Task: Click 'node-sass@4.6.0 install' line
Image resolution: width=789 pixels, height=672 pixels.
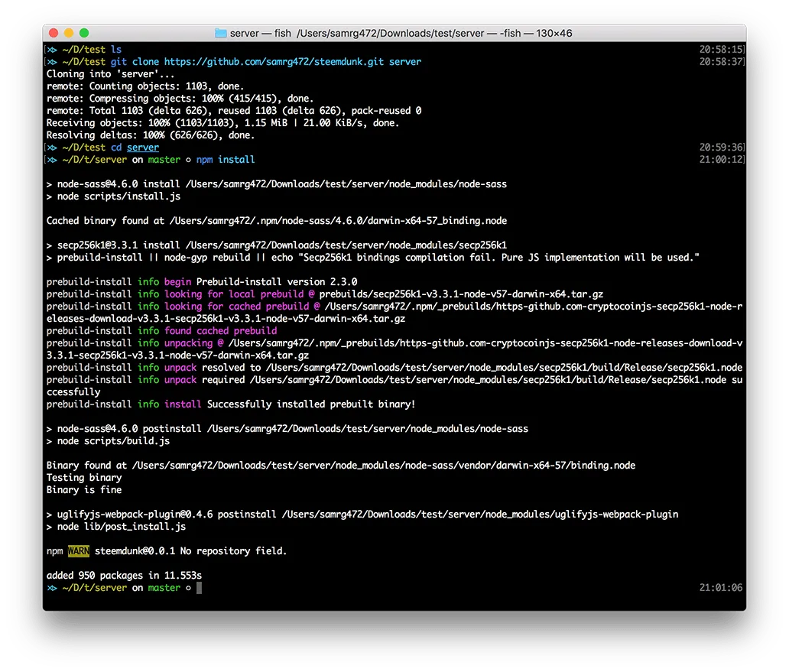Action: pos(276,184)
